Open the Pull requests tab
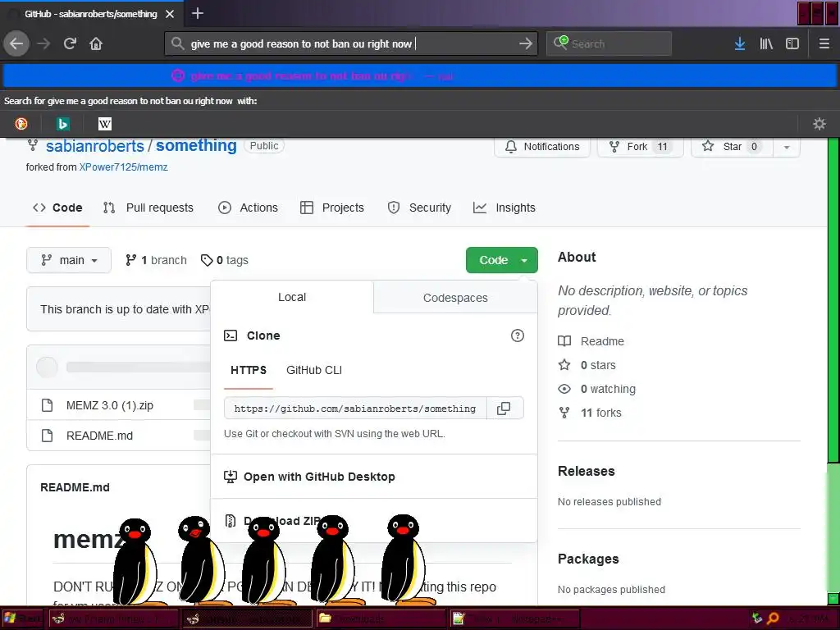840x630 pixels. (x=148, y=208)
